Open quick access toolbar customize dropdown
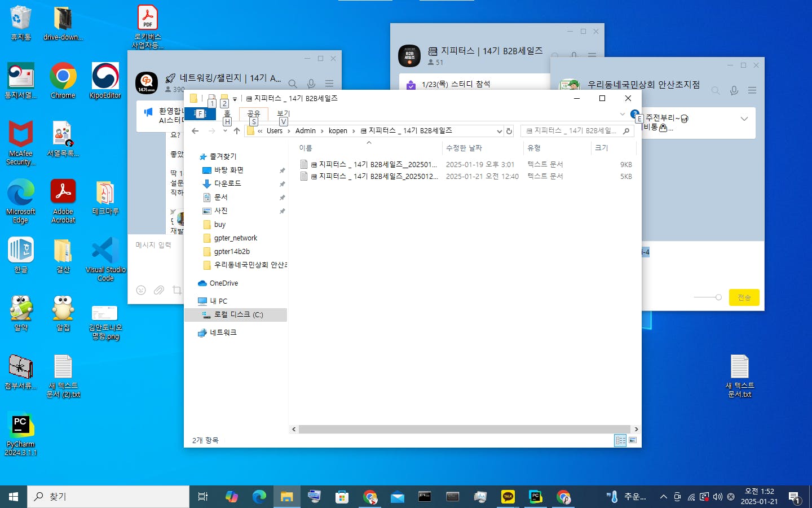 pos(235,99)
